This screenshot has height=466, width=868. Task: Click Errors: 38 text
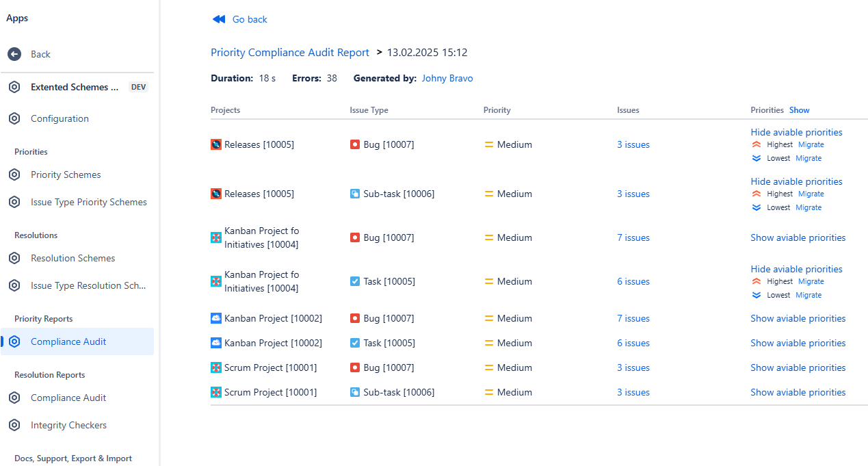click(315, 78)
